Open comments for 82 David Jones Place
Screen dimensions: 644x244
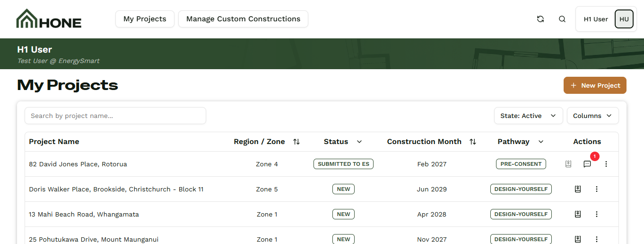(587, 164)
